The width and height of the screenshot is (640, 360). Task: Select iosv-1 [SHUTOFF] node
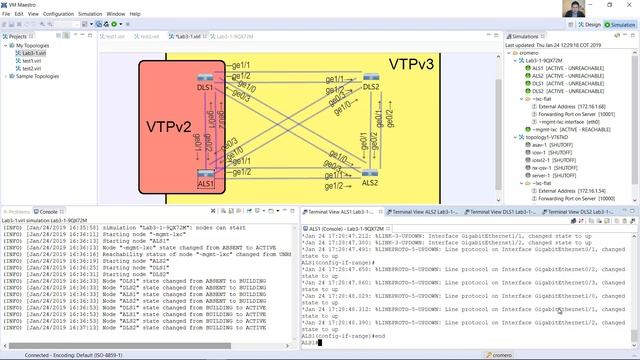click(x=549, y=153)
